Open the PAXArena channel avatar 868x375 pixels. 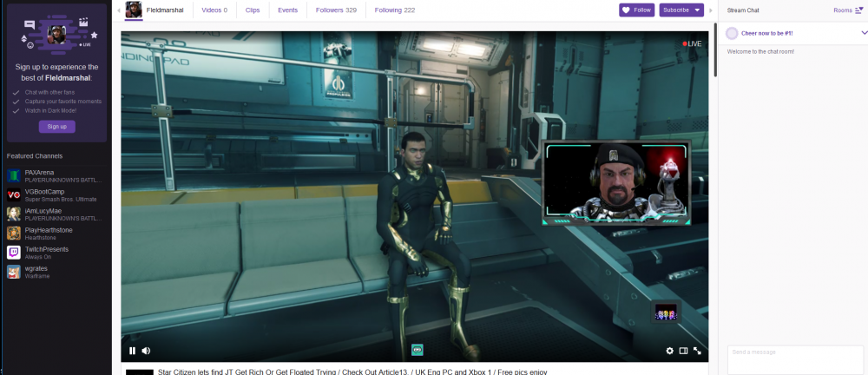click(14, 175)
